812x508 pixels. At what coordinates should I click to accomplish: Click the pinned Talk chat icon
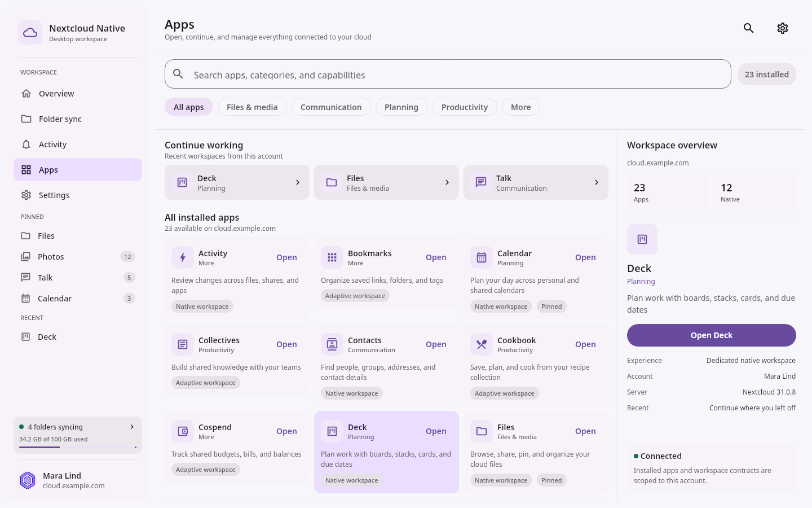click(25, 278)
